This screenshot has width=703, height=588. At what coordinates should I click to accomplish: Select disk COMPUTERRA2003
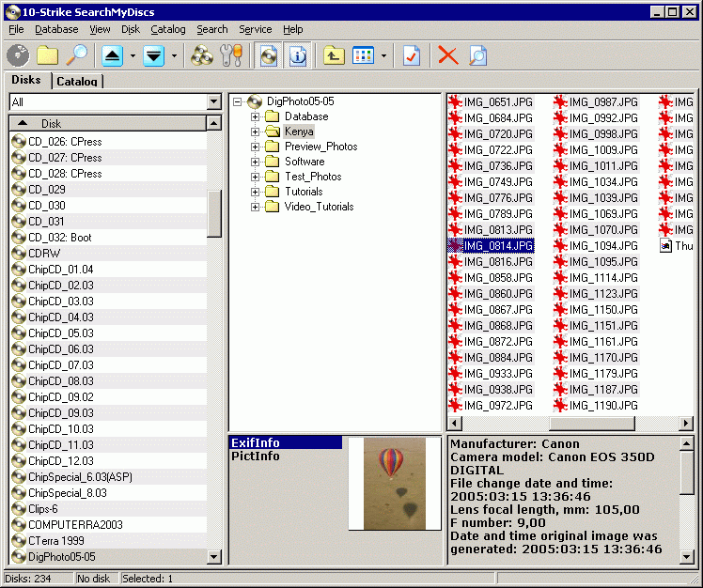click(75, 525)
